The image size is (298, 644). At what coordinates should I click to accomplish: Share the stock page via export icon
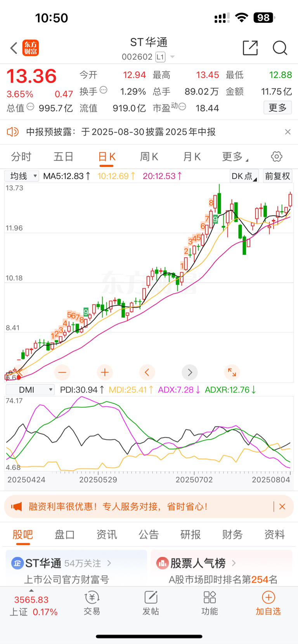click(x=250, y=48)
